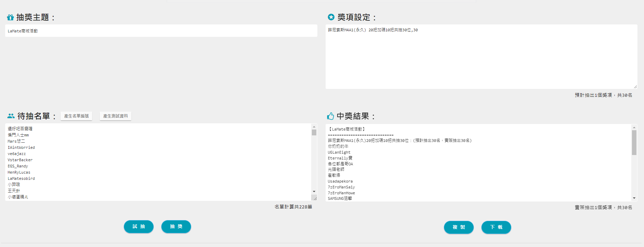The image size is (644, 247).
Task: Run the lottery with 抽獎 button
Action: [176, 227]
